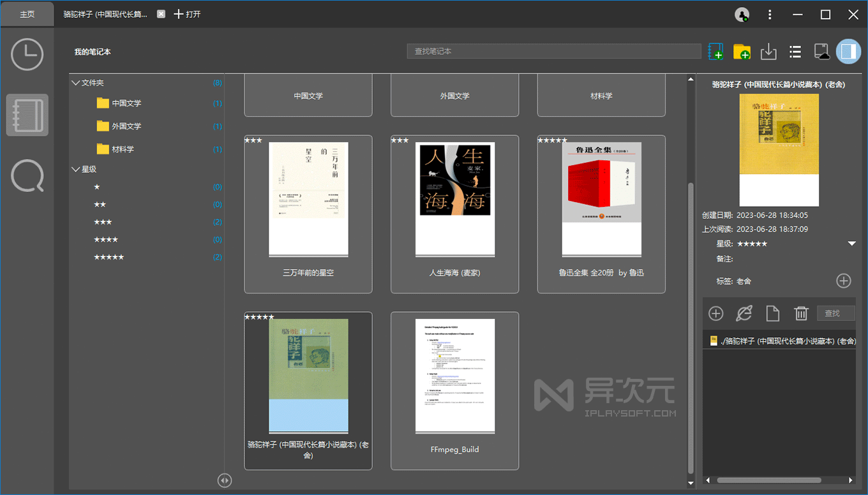Viewport: 868px width, 495px height.
Task: Open the 鲁迅全集 notebook thumbnail
Action: click(x=601, y=198)
